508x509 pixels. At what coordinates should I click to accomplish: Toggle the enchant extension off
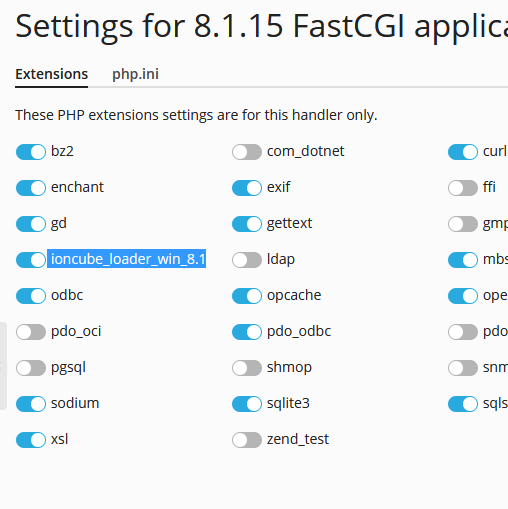[x=31, y=188]
